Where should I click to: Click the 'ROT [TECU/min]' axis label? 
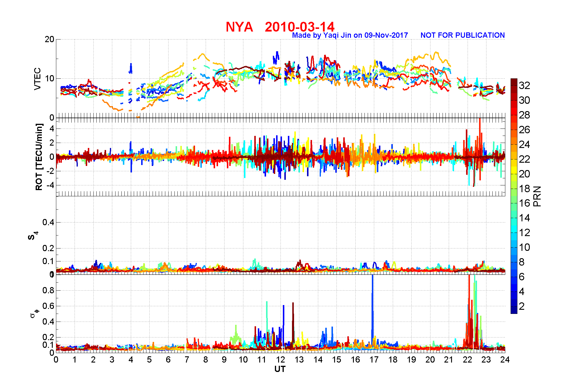(x=39, y=157)
